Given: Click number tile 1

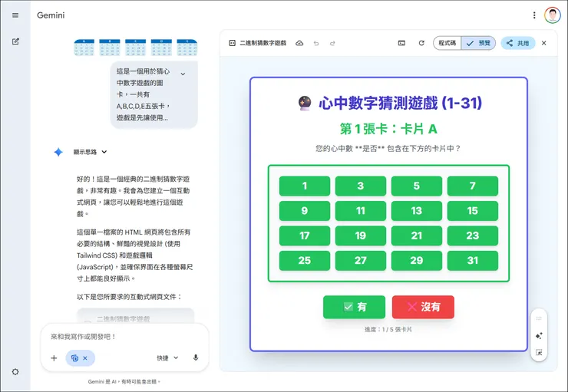Looking at the screenshot, I should 305,186.
